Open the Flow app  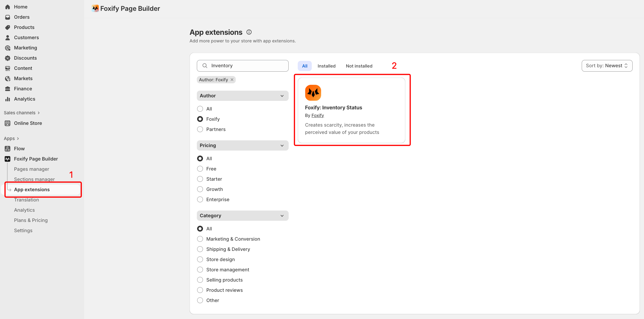point(19,149)
